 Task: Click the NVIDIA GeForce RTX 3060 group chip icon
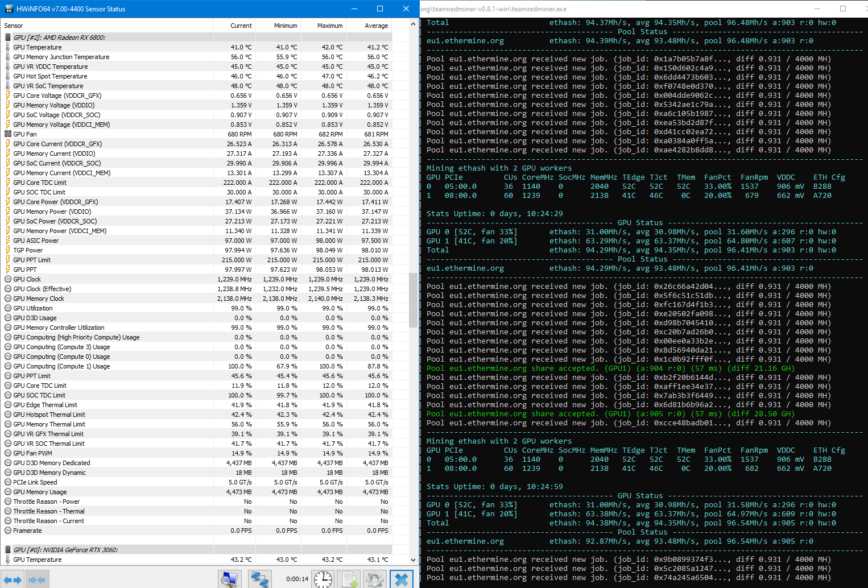(x=8, y=550)
